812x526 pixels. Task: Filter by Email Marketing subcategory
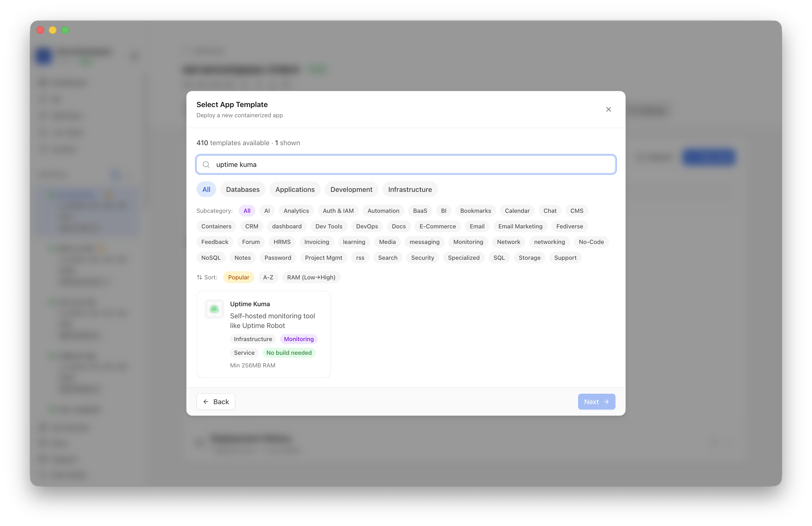pos(520,226)
